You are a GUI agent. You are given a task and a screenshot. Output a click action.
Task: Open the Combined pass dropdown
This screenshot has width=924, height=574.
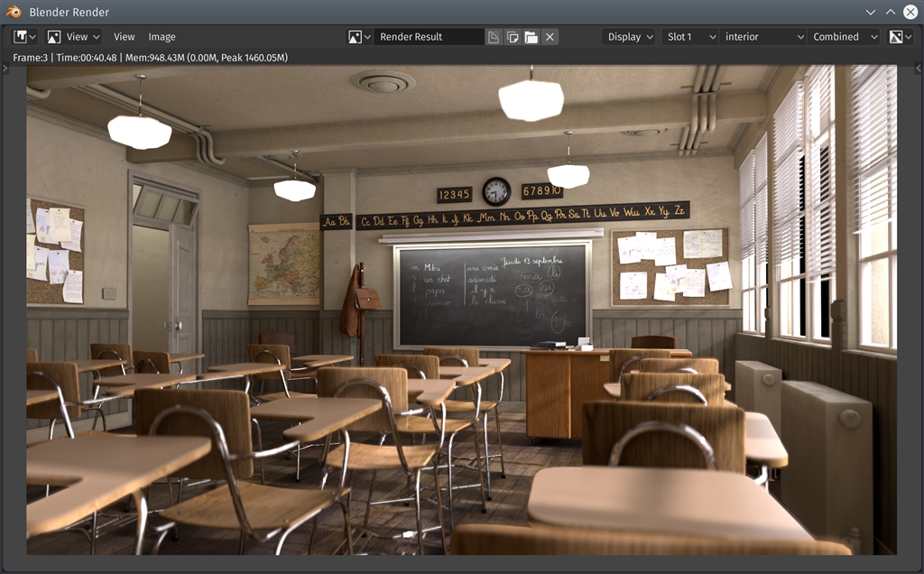coord(844,36)
